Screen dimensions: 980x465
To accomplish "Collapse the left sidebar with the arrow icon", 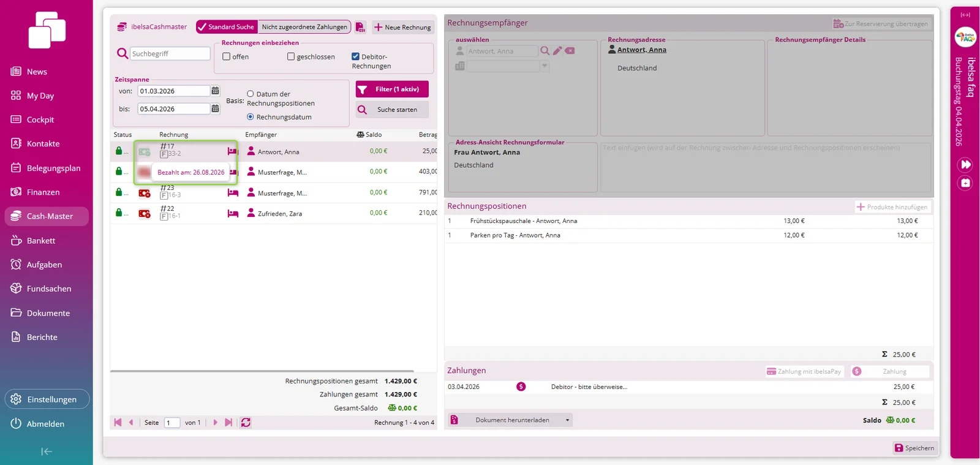I will 47,452.
